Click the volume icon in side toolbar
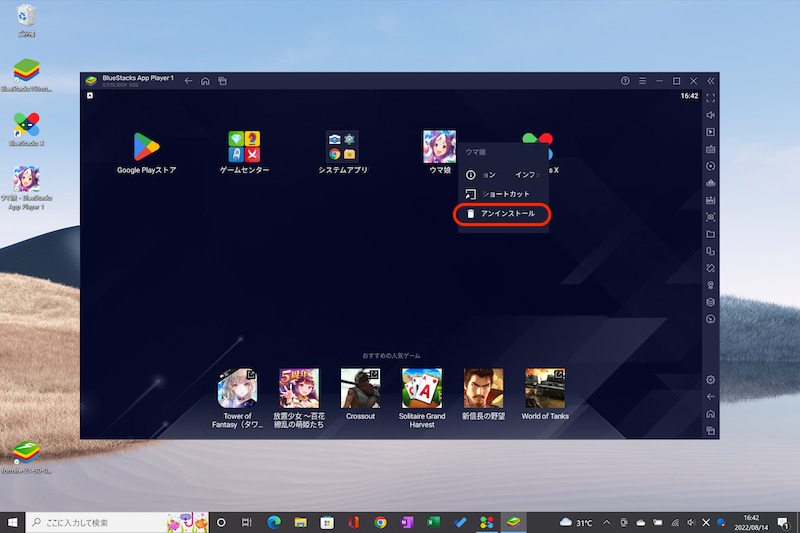Image resolution: width=800 pixels, height=533 pixels. click(710, 115)
